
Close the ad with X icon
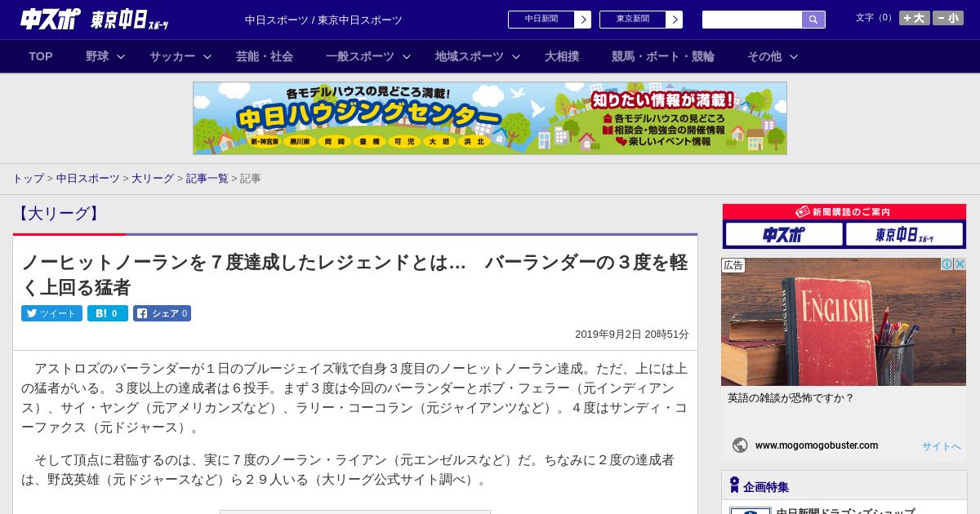[960, 264]
